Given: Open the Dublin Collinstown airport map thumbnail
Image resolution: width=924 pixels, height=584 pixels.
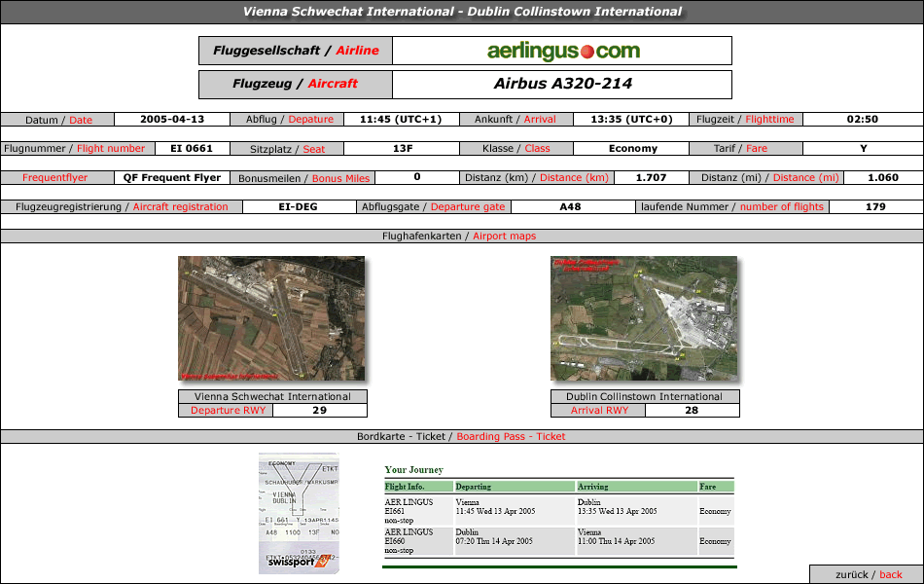Looking at the screenshot, I should [x=644, y=318].
